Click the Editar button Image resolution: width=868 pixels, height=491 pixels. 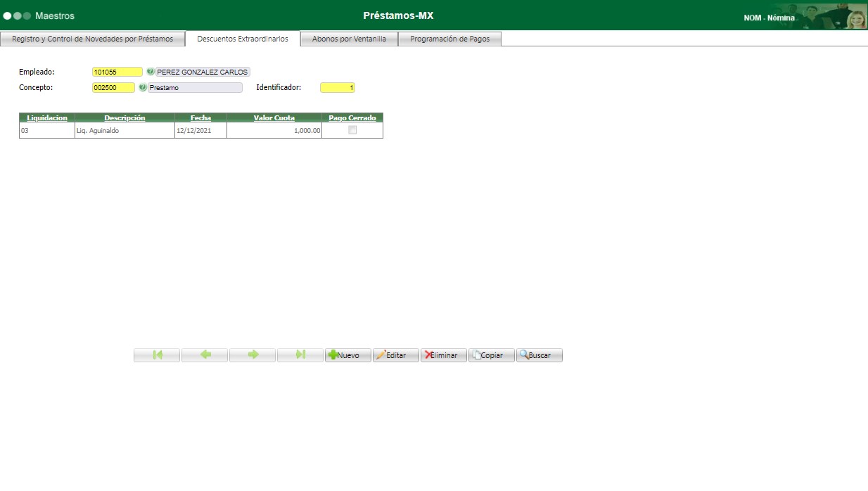pos(396,355)
